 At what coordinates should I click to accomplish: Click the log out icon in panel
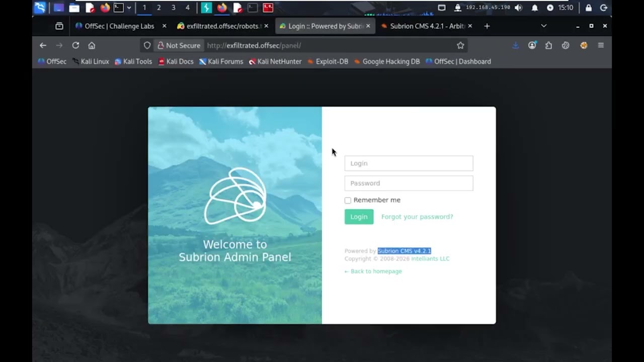pyautogui.click(x=604, y=8)
